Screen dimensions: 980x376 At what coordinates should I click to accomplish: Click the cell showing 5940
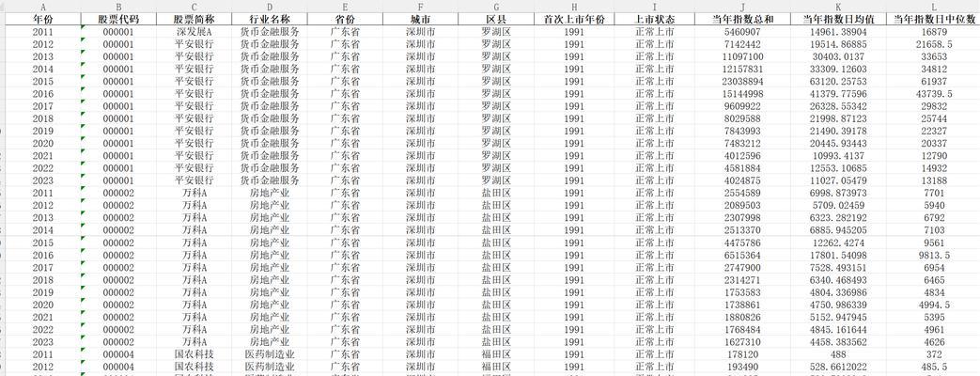933,205
